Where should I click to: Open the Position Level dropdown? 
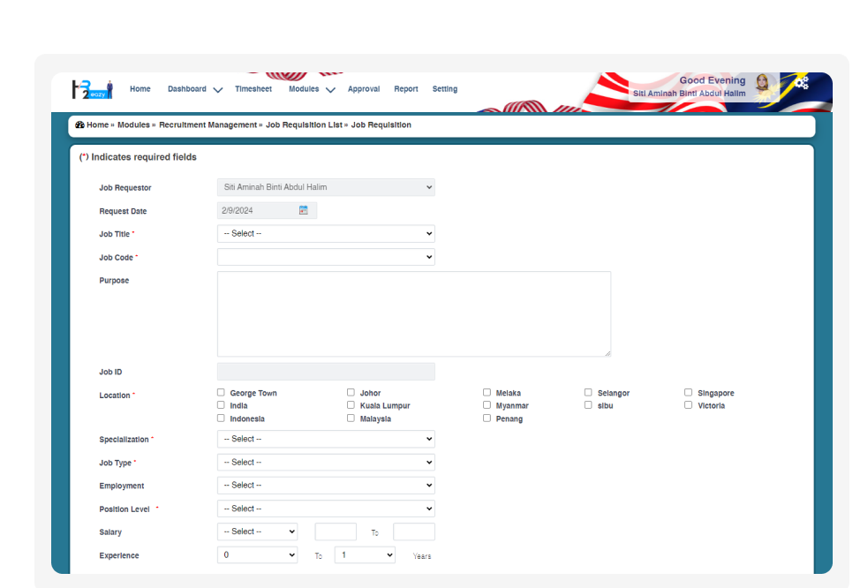[x=326, y=509]
